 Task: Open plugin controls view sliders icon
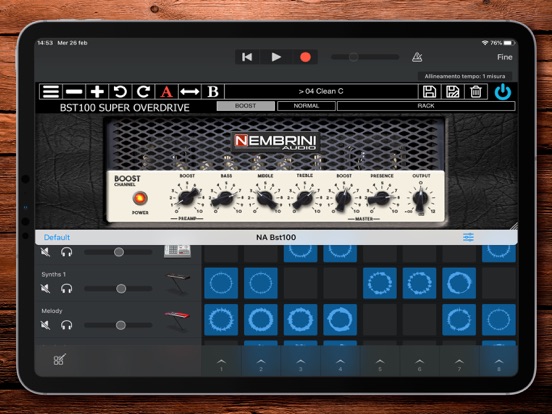coord(468,237)
